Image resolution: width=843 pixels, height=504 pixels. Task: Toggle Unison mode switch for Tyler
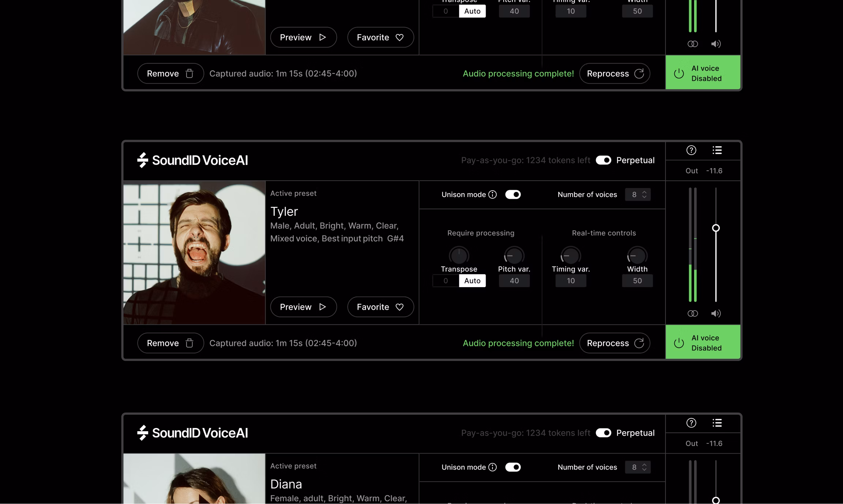(513, 195)
